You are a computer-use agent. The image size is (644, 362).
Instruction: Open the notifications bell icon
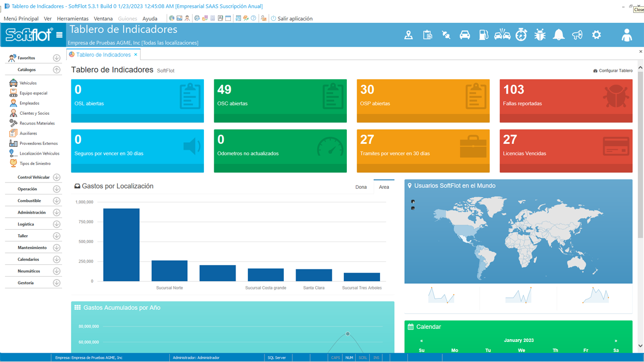(x=559, y=35)
